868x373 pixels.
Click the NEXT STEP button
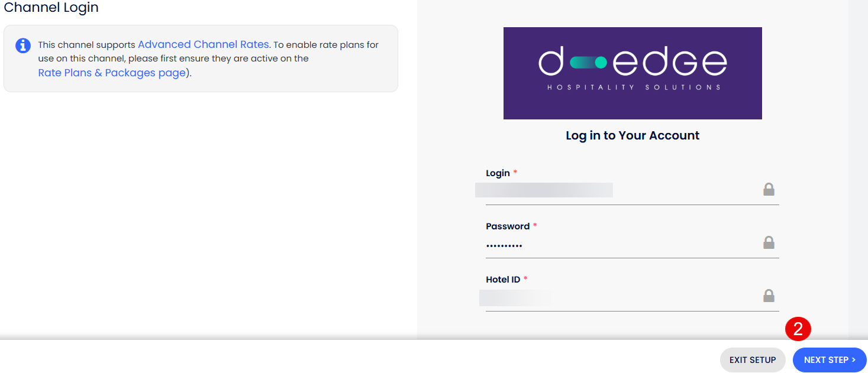click(830, 360)
